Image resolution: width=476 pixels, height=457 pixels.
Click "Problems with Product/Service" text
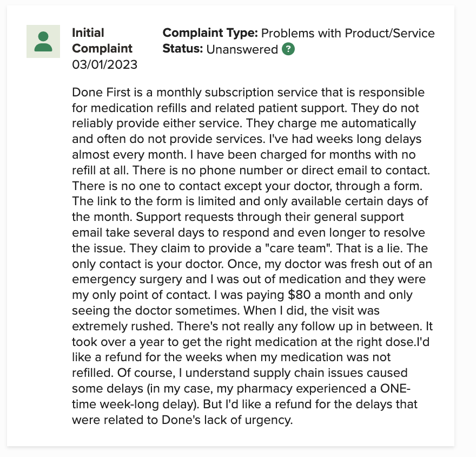[x=348, y=34]
